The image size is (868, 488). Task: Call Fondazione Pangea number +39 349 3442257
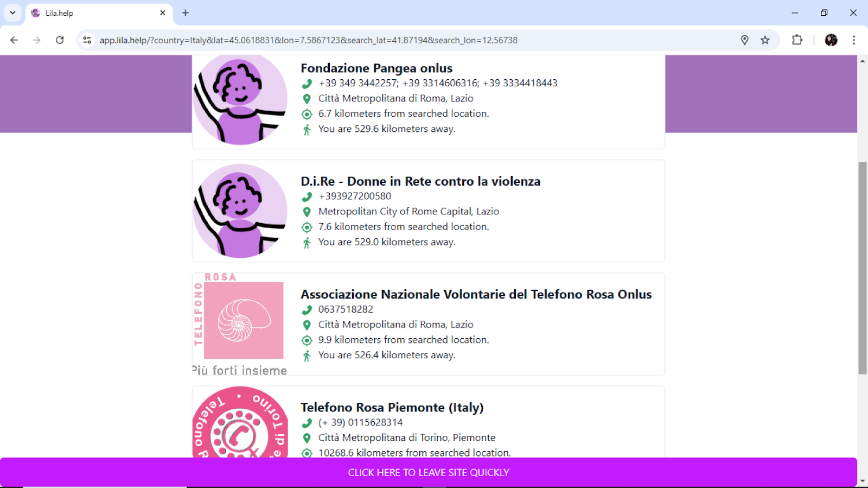(359, 83)
